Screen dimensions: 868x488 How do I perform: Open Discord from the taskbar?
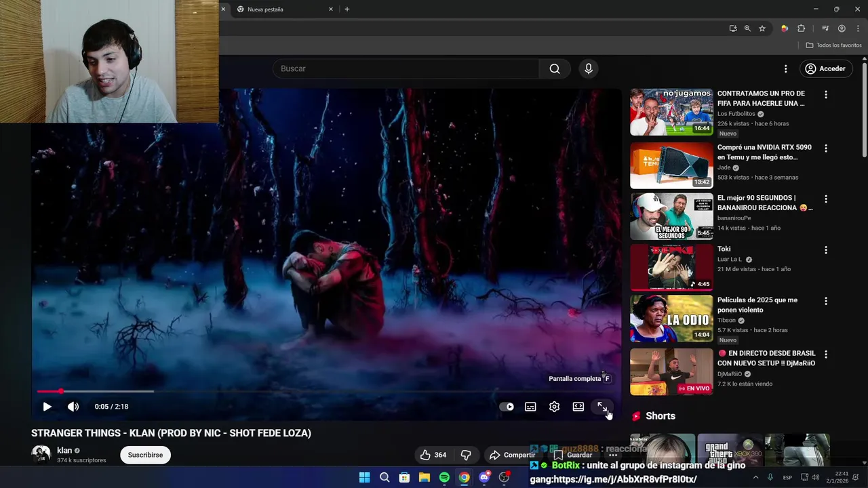coord(484,477)
